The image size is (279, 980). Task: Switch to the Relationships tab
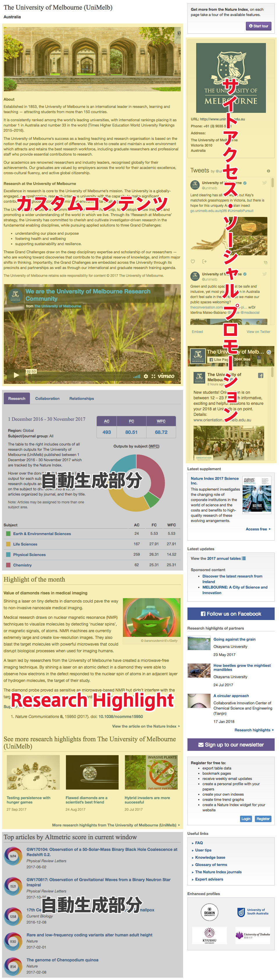(x=82, y=398)
